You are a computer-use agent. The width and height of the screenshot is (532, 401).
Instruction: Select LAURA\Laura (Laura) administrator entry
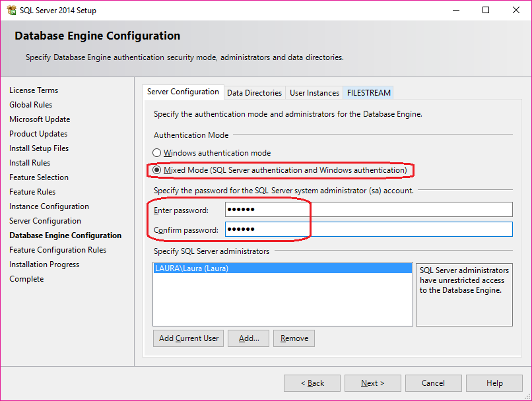pyautogui.click(x=283, y=268)
